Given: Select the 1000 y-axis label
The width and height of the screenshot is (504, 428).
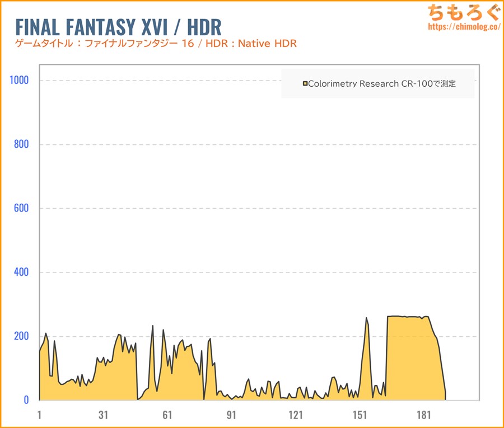Looking at the screenshot, I should [x=18, y=80].
